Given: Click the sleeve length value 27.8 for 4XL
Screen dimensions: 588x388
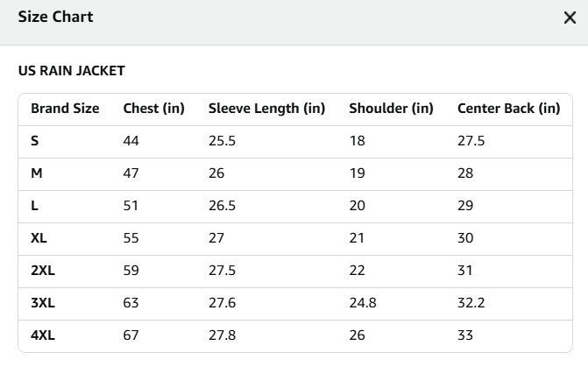Looking at the screenshot, I should pos(222,335).
